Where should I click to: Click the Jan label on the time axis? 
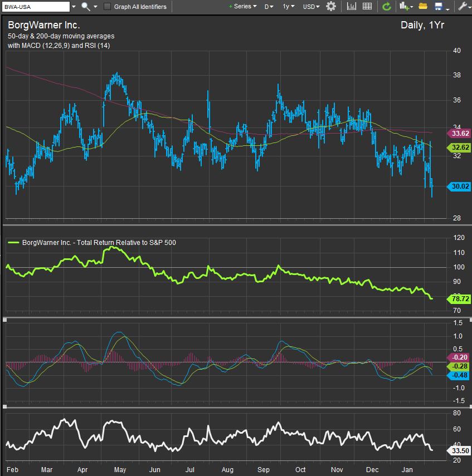407,470
